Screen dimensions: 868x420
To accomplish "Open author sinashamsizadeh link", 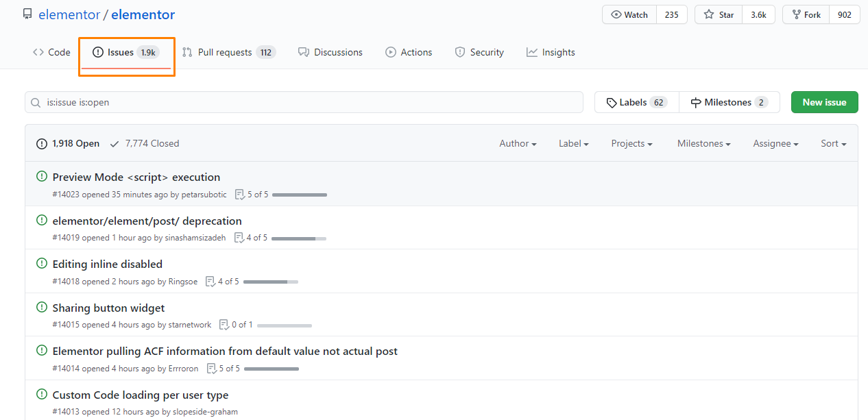I will (195, 238).
